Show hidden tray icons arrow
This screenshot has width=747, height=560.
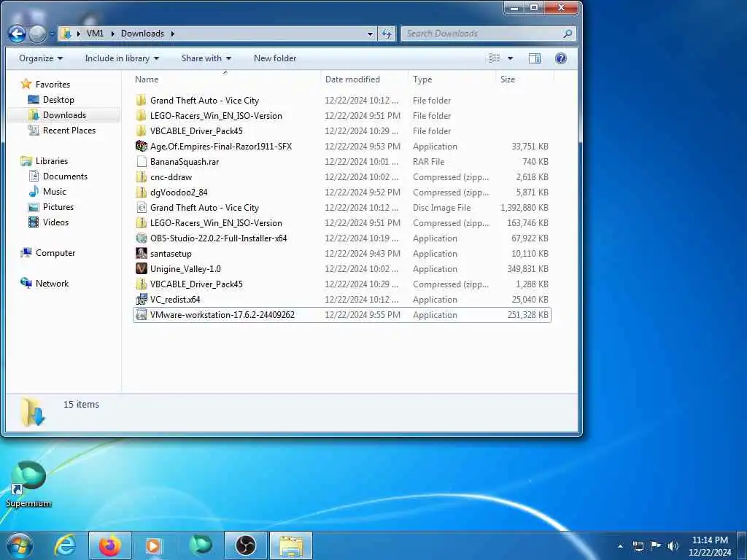pyautogui.click(x=620, y=546)
